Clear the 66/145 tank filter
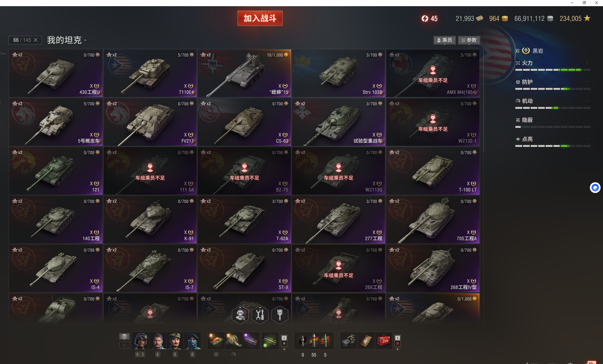603x364 pixels. tap(36, 40)
